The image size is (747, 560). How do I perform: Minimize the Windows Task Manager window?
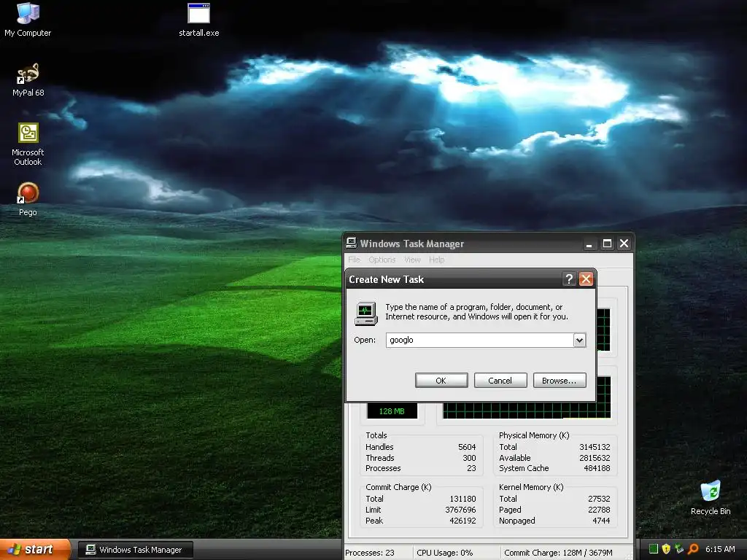click(x=589, y=244)
